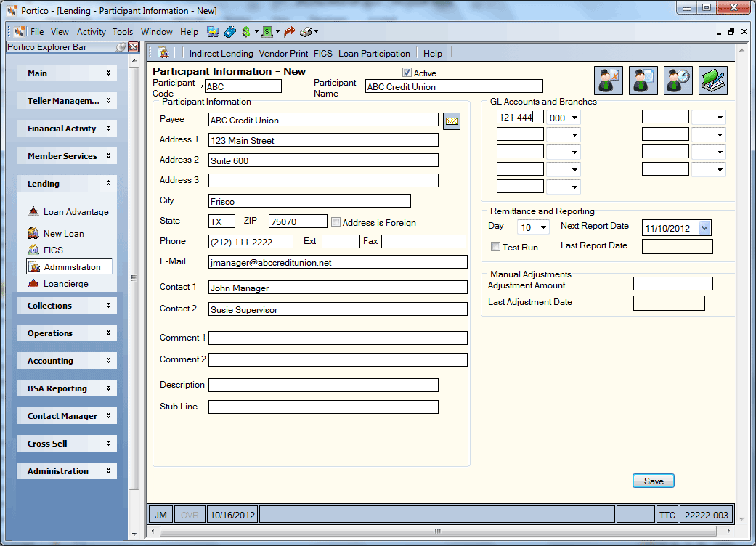Check the Address is Foreign box
Screen dimensions: 756x546
click(336, 222)
